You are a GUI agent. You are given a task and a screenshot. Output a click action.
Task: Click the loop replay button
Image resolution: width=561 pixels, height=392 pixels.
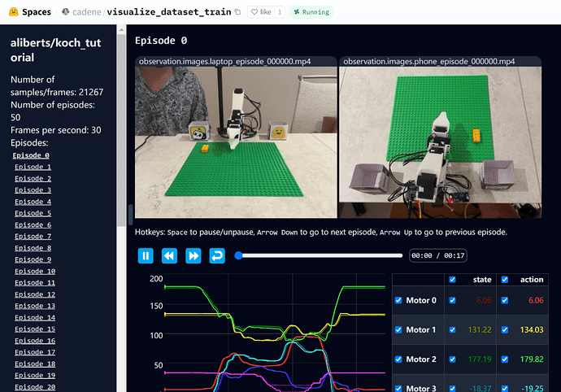pyautogui.click(x=217, y=255)
